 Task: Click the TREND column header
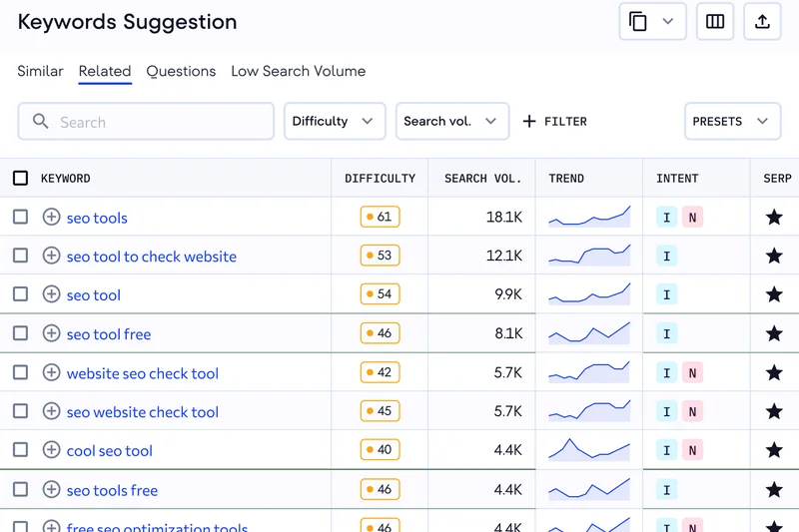point(566,179)
